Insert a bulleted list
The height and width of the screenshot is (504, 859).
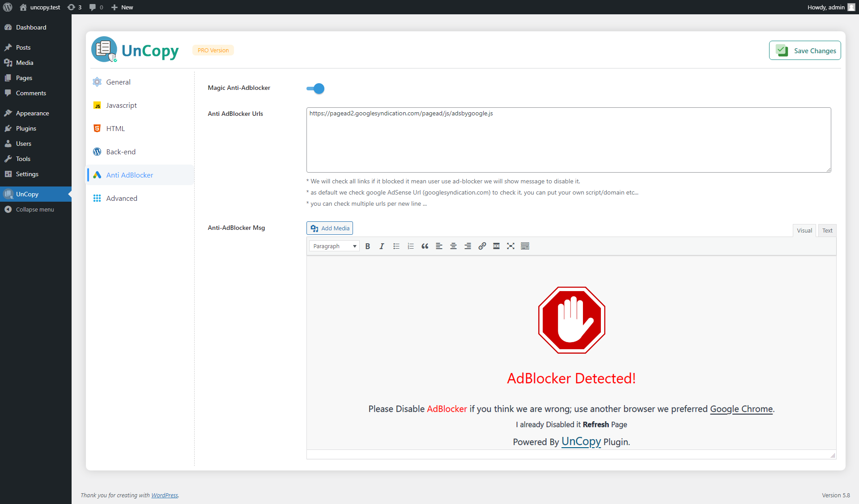(396, 246)
